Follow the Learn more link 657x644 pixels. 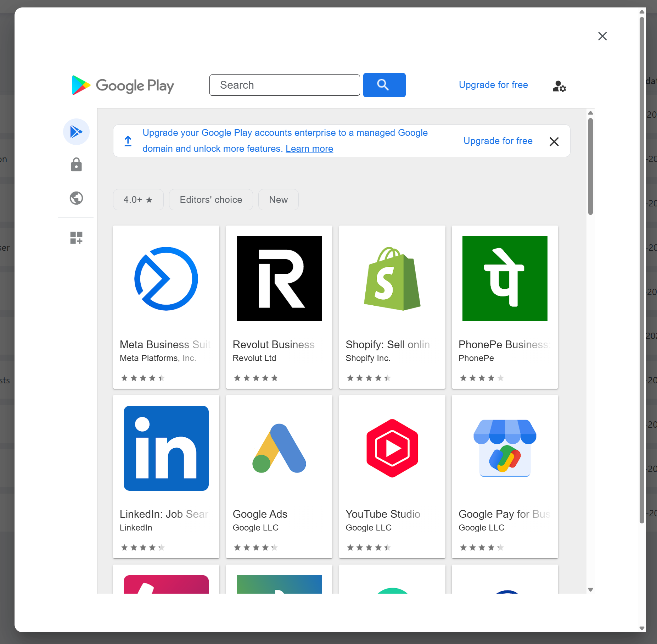pos(309,149)
